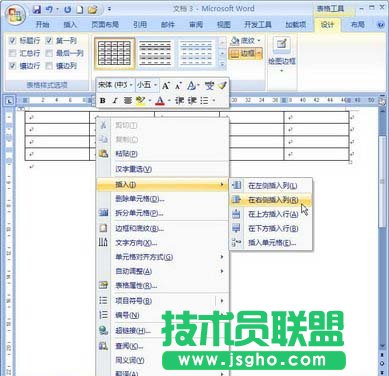Click the red font color button
The width and height of the screenshot is (389, 376).
(x=160, y=100)
